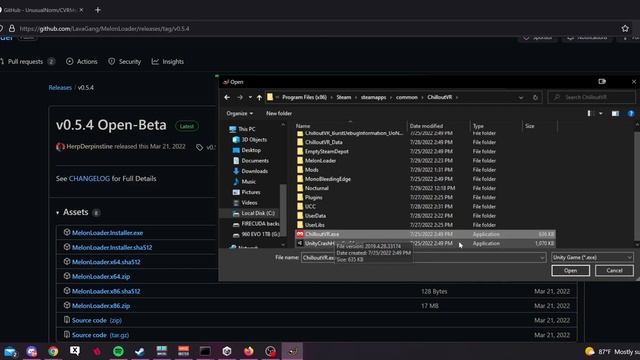Screen dimensions: 640x360
Task: Open the CHANGELOG link
Action: pos(89,178)
